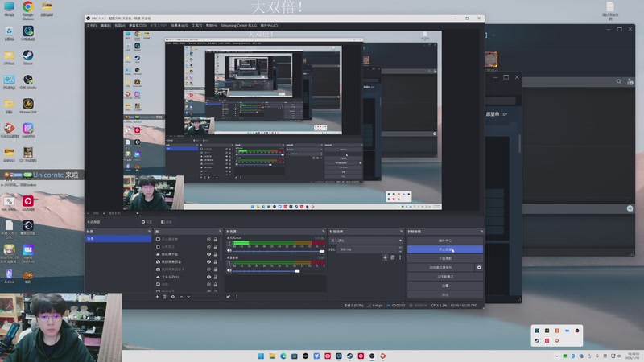Mute the Mic/Aux speaker icon

[x=229, y=250]
